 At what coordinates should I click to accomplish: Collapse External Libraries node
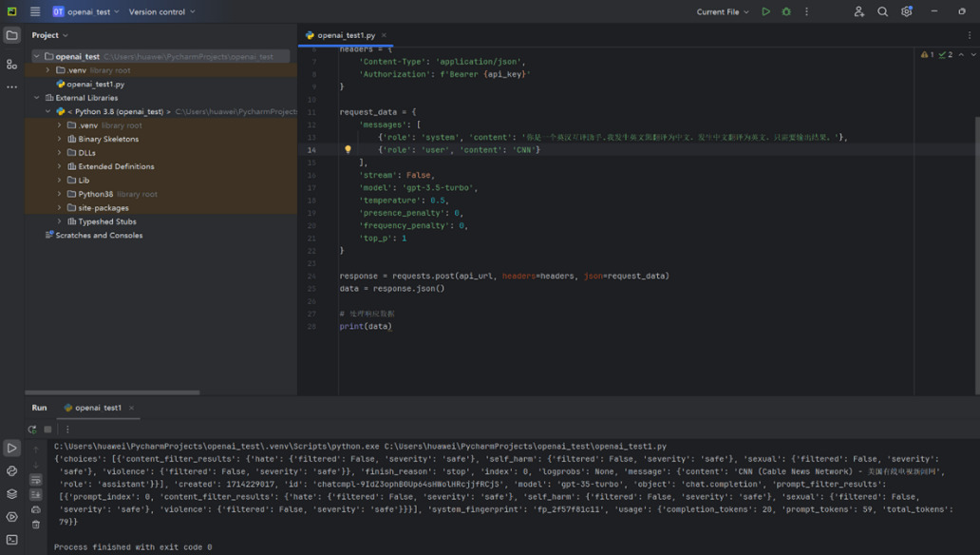[36, 98]
